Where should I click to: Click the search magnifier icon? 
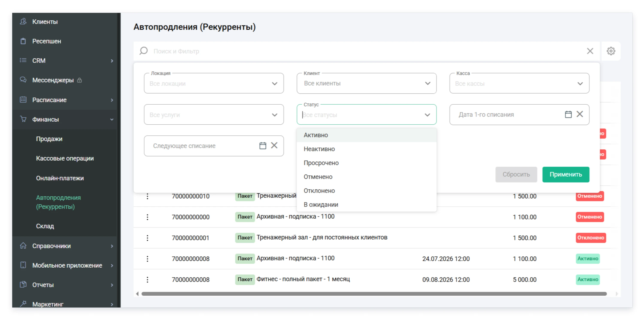point(143,51)
